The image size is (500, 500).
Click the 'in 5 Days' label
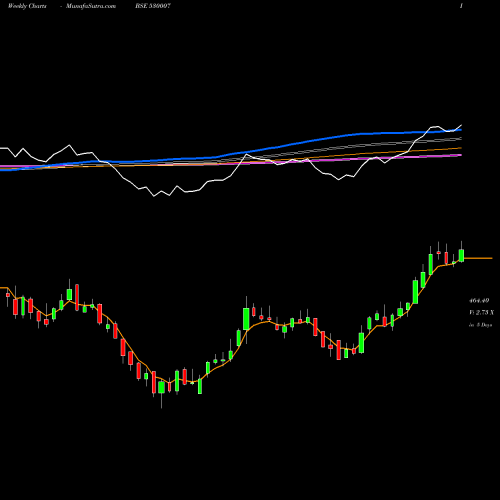480,325
